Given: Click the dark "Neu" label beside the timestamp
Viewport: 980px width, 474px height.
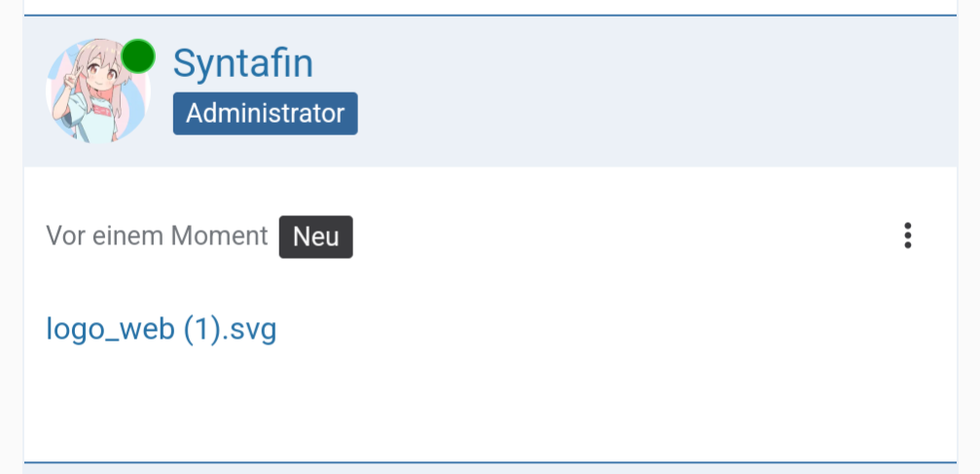Looking at the screenshot, I should click(x=315, y=237).
